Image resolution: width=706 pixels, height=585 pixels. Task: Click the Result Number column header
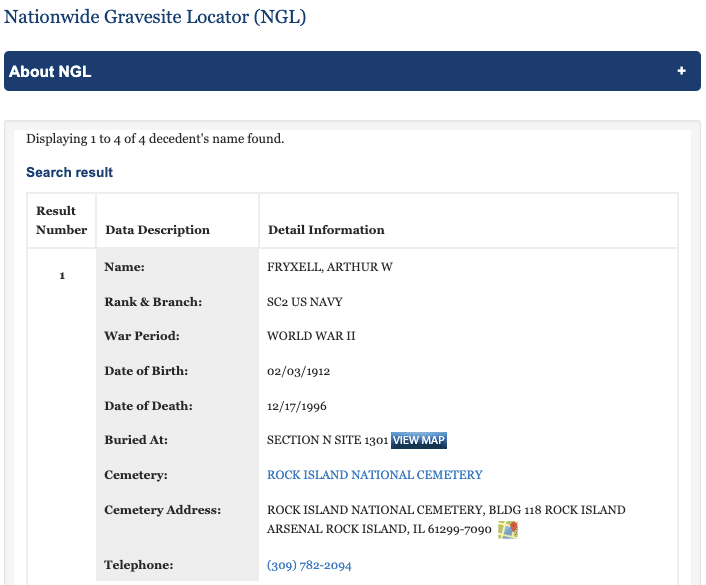(x=61, y=220)
